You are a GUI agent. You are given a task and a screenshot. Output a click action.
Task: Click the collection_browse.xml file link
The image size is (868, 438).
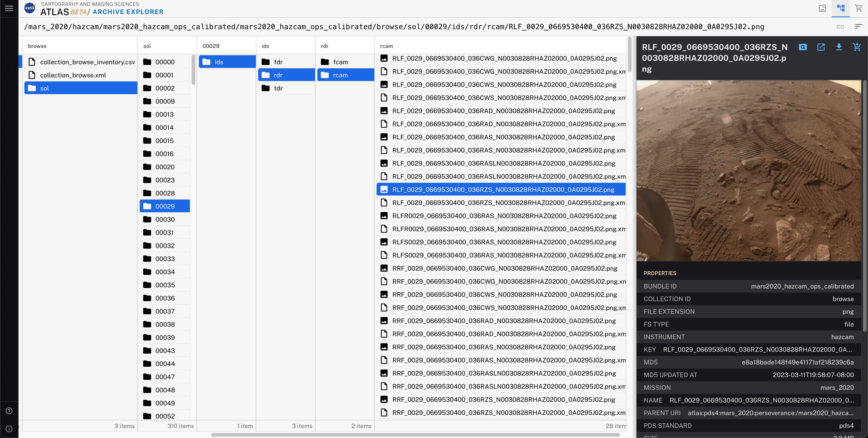pyautogui.click(x=73, y=75)
